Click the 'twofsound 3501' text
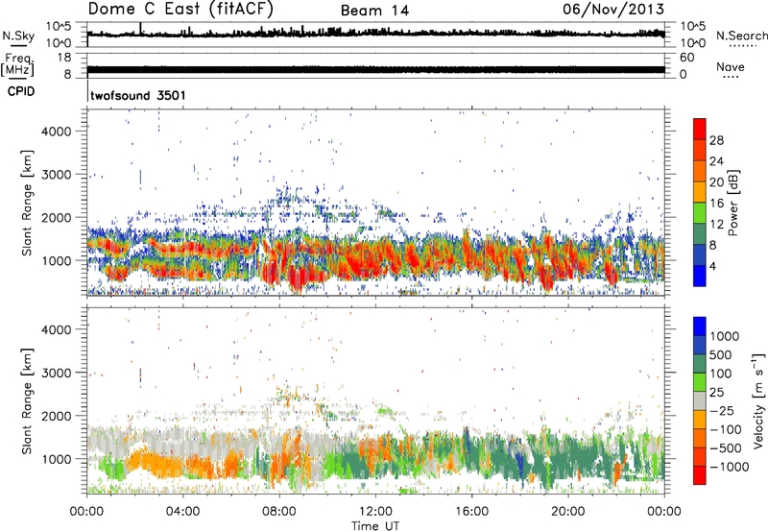The image size is (768, 532). (x=138, y=95)
